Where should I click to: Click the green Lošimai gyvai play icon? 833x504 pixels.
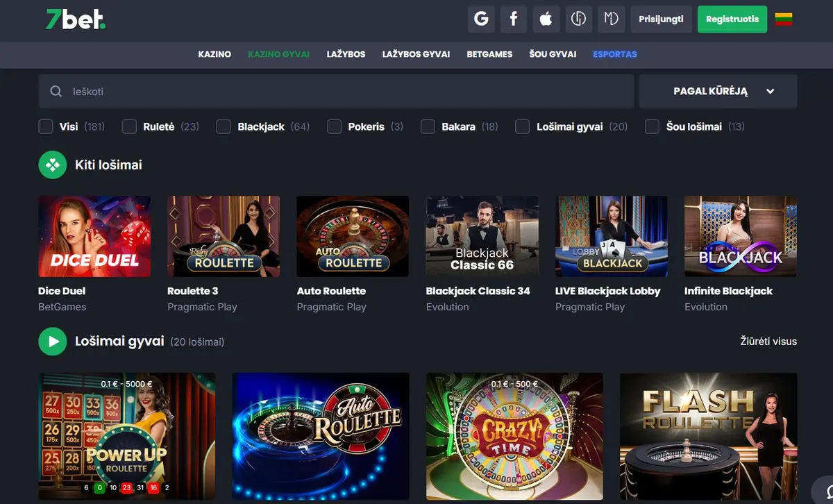(52, 342)
